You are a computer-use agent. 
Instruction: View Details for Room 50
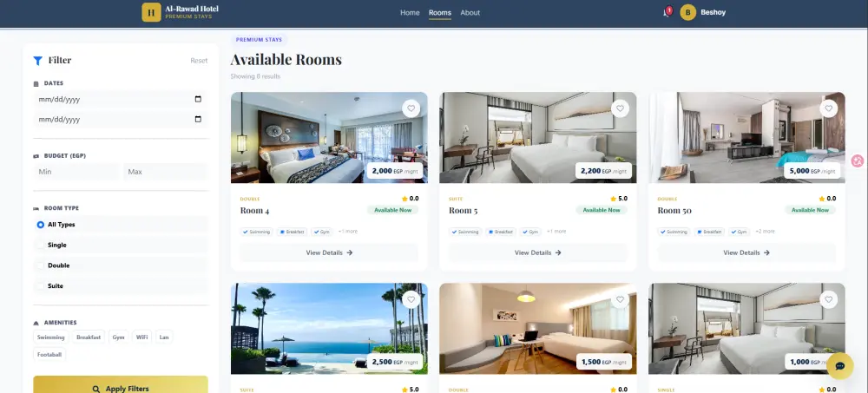[746, 252]
